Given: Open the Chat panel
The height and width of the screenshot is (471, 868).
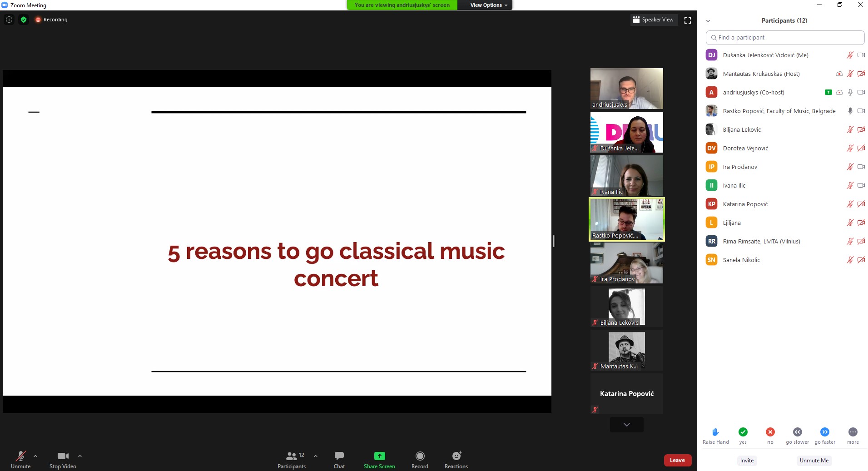Looking at the screenshot, I should pos(339,460).
